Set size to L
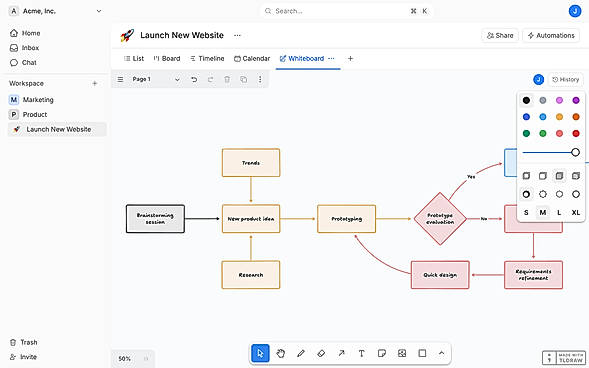Image resolution: width=589 pixels, height=368 pixels. [559, 212]
